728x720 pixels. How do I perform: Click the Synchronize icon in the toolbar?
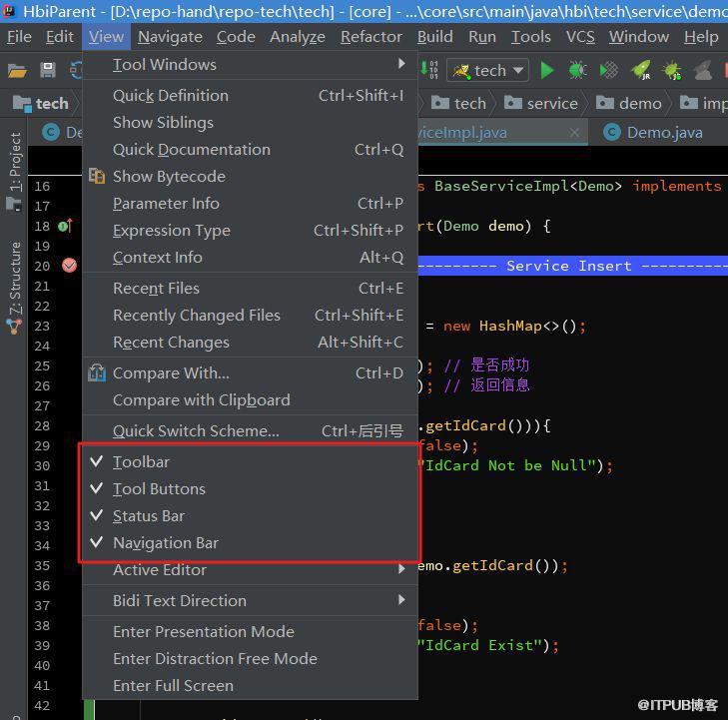(x=76, y=71)
